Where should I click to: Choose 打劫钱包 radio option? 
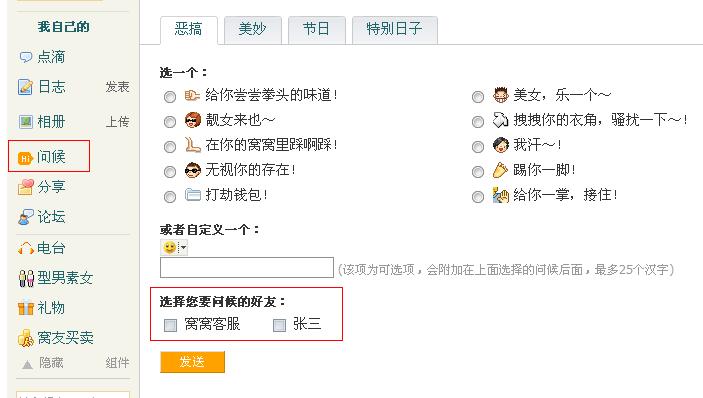coord(169,197)
